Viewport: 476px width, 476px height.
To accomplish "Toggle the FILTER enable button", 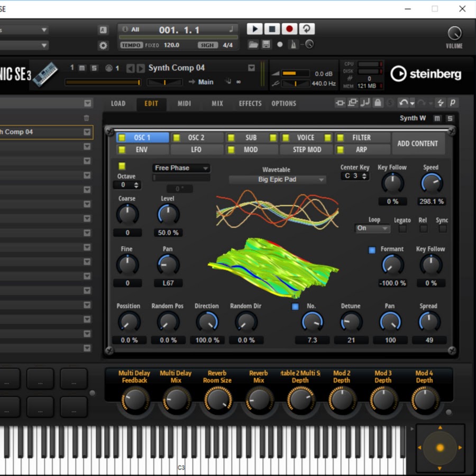I will pos(340,138).
